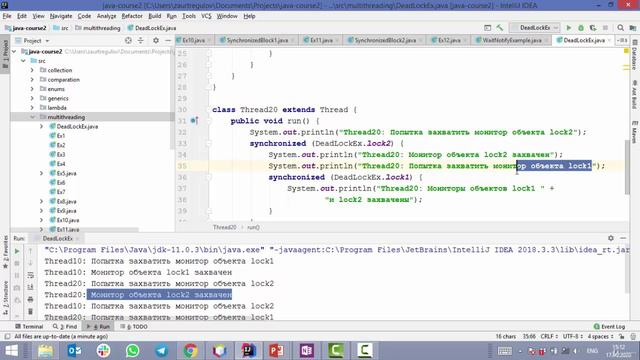
Task: Open Telegram from the Windows taskbar
Action: pos(161,351)
